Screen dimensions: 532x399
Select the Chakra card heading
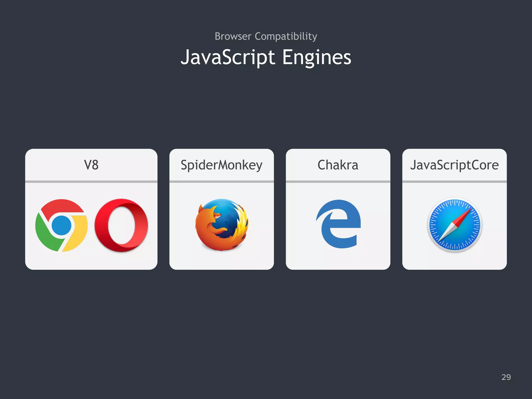(x=338, y=165)
